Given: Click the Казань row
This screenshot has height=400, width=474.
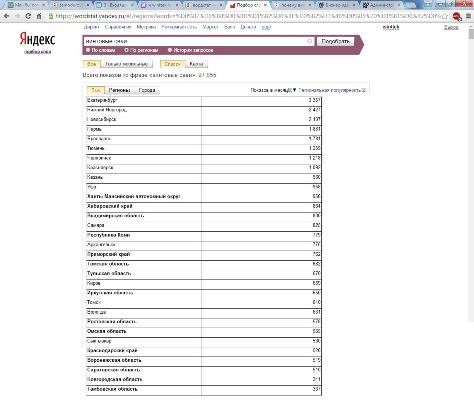Looking at the screenshot, I should [204, 177].
